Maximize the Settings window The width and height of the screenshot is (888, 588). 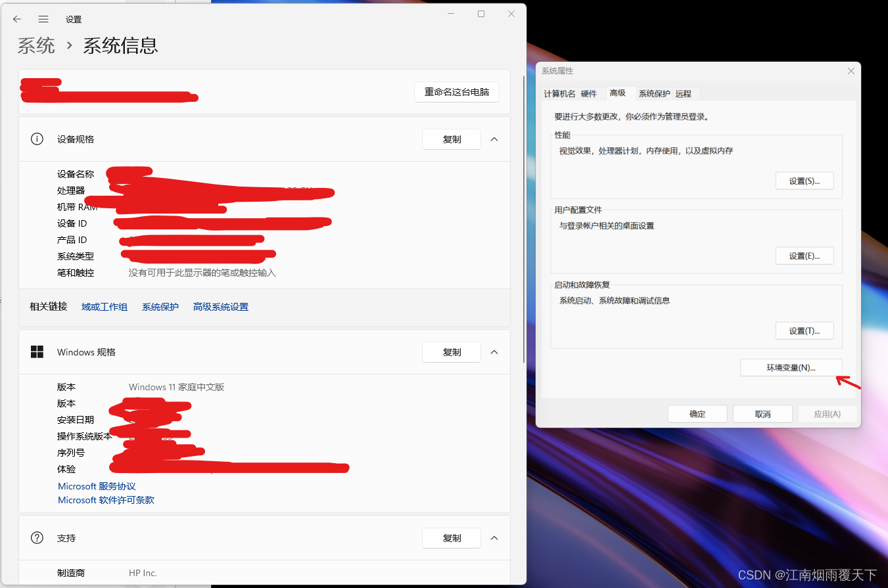481,14
